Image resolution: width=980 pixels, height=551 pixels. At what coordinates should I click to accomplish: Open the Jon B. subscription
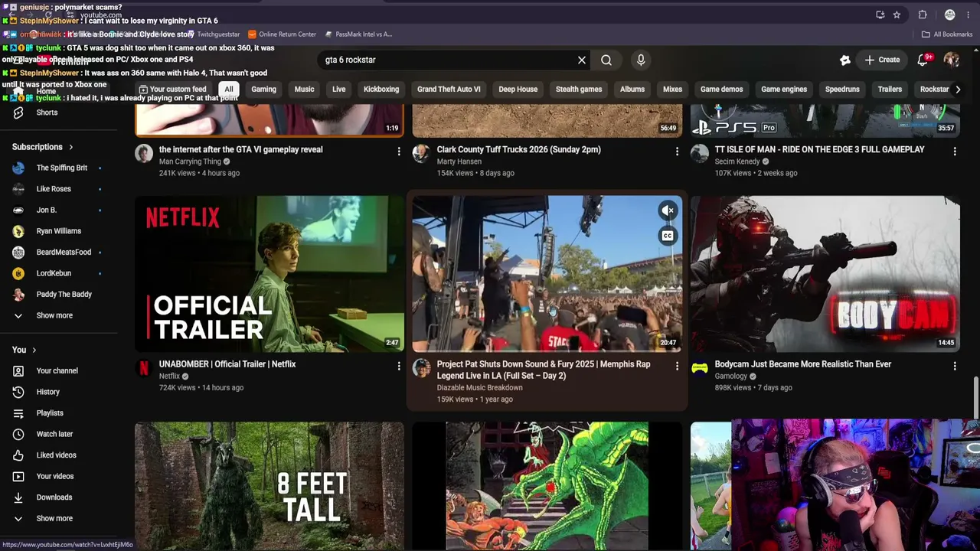46,210
